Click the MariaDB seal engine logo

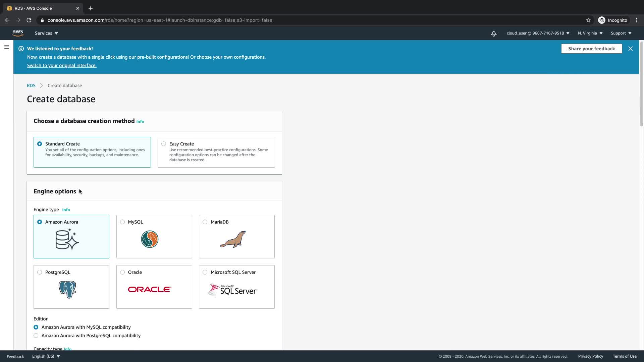pos(233,239)
